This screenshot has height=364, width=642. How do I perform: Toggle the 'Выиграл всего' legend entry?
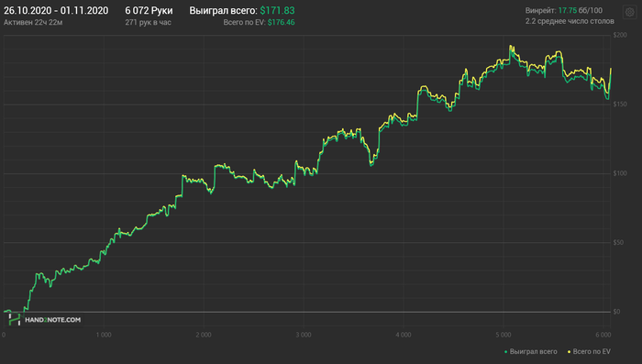point(531,352)
